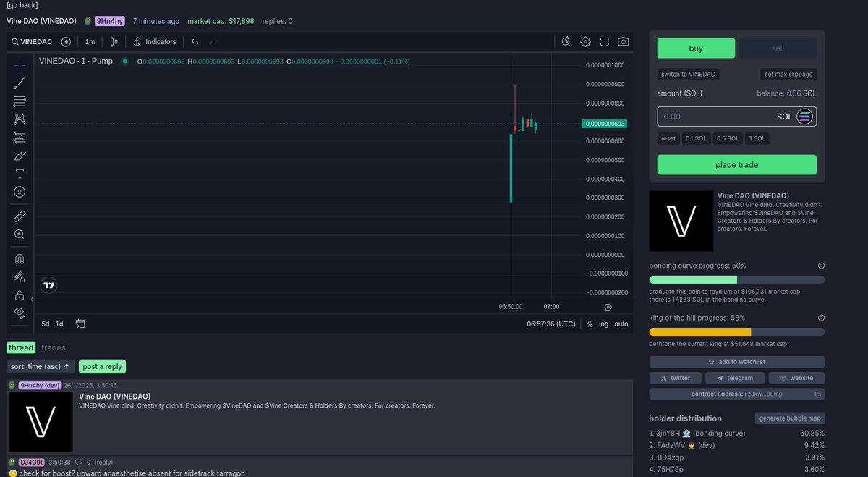Toggle log price scale
Screen dimensions: 868x477
[x=603, y=324]
